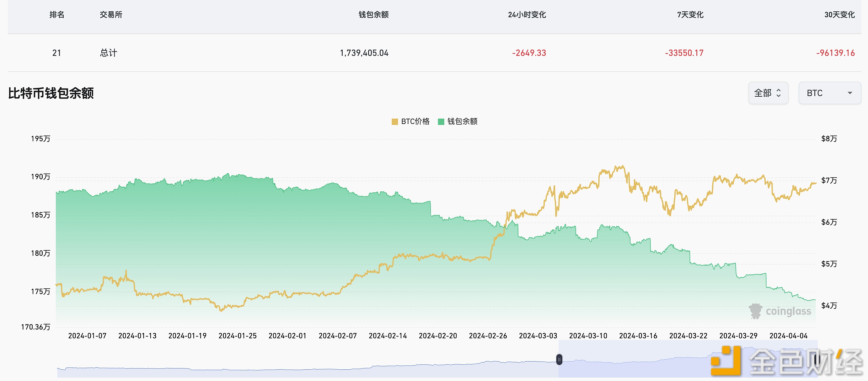Open the BTC coin dropdown
The image size is (868, 381).
pyautogui.click(x=829, y=93)
